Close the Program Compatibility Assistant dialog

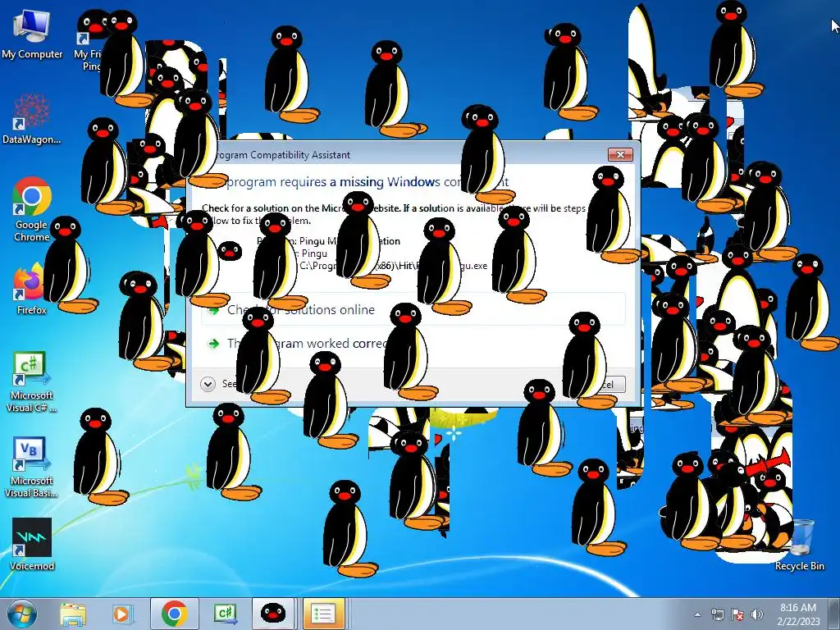click(620, 154)
